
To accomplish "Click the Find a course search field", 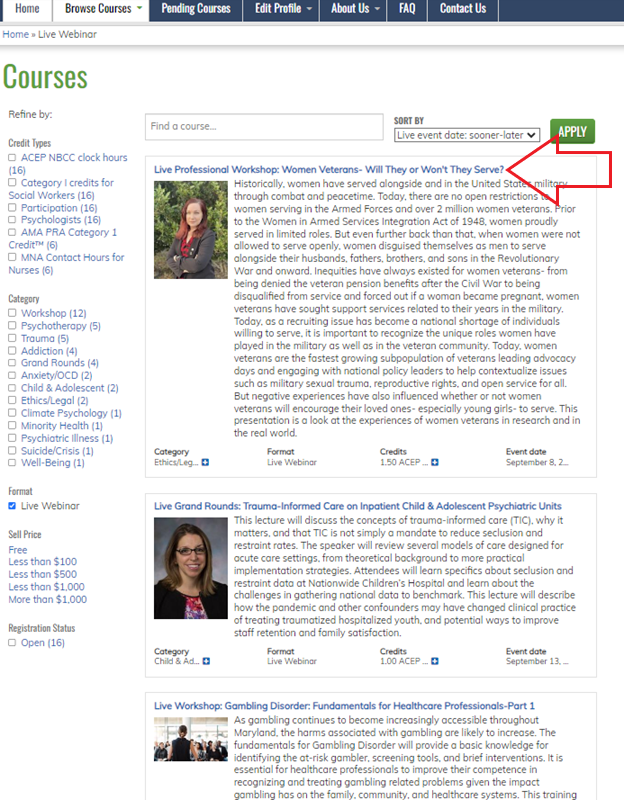I will (264, 127).
